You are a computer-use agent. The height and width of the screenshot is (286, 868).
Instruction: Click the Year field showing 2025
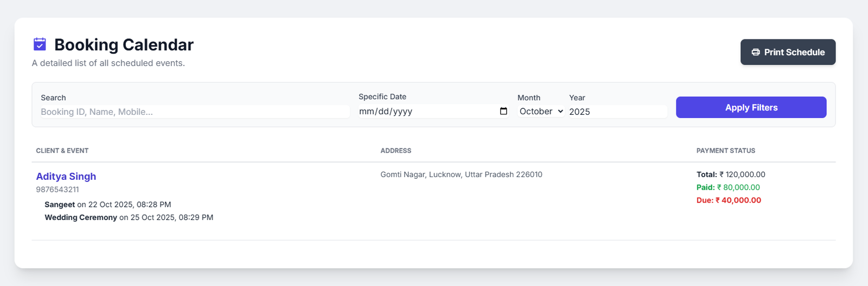coord(617,112)
